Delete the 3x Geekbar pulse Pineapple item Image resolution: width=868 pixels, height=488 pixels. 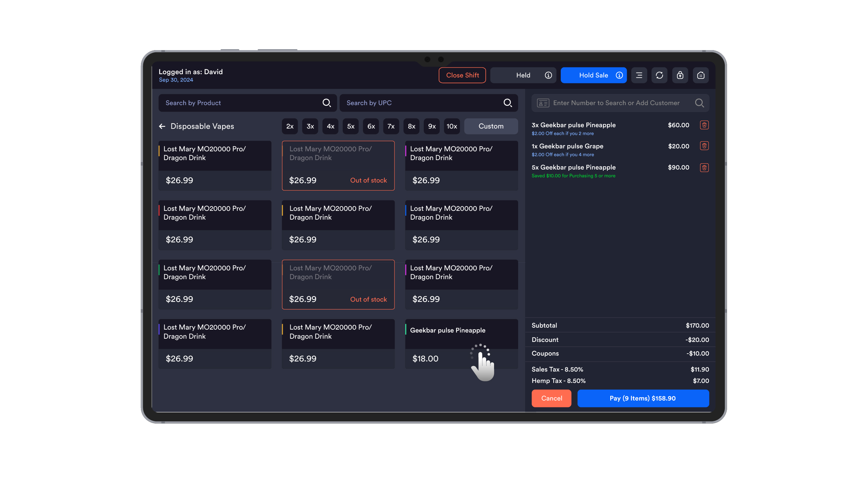click(x=704, y=125)
